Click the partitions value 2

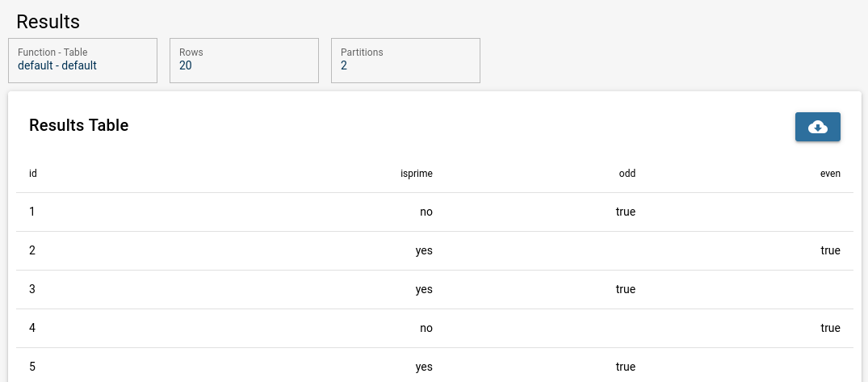pos(344,65)
